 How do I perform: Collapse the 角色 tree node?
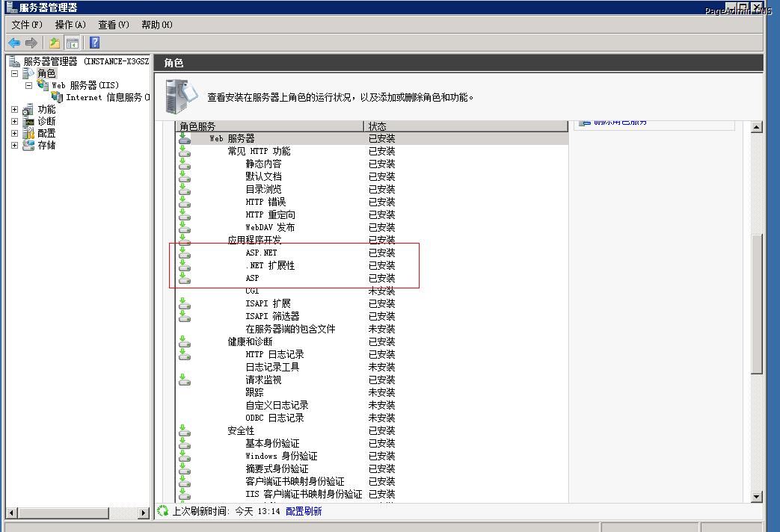[x=14, y=73]
